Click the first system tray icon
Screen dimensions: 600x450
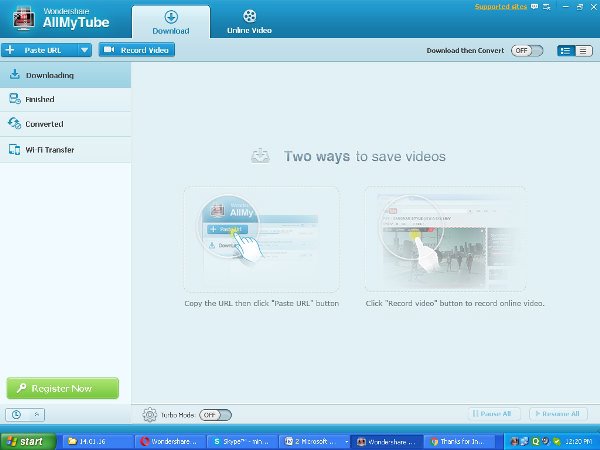click(514, 442)
